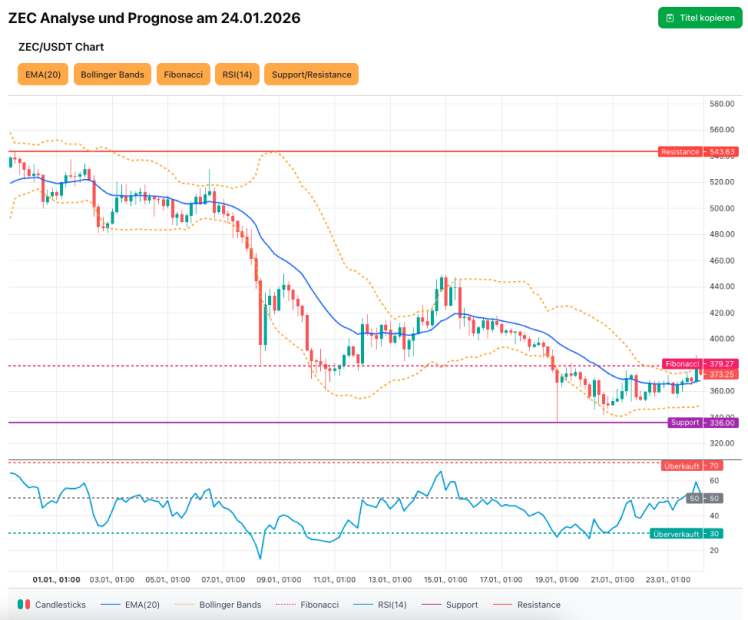This screenshot has height=620, width=748.
Task: Click the 15.01. date on time axis
Action: pos(445,579)
